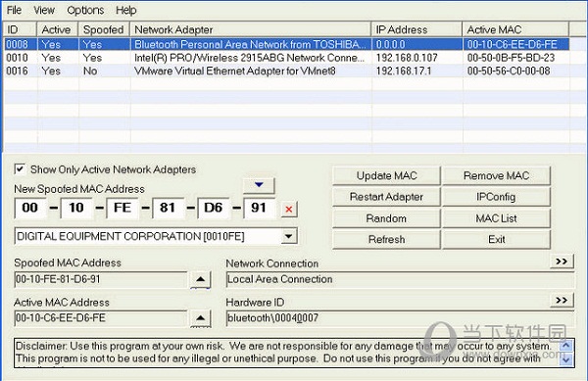Image resolution: width=588 pixels, height=381 pixels.
Task: Click blue down arrow above MAC octets
Action: pyautogui.click(x=259, y=185)
